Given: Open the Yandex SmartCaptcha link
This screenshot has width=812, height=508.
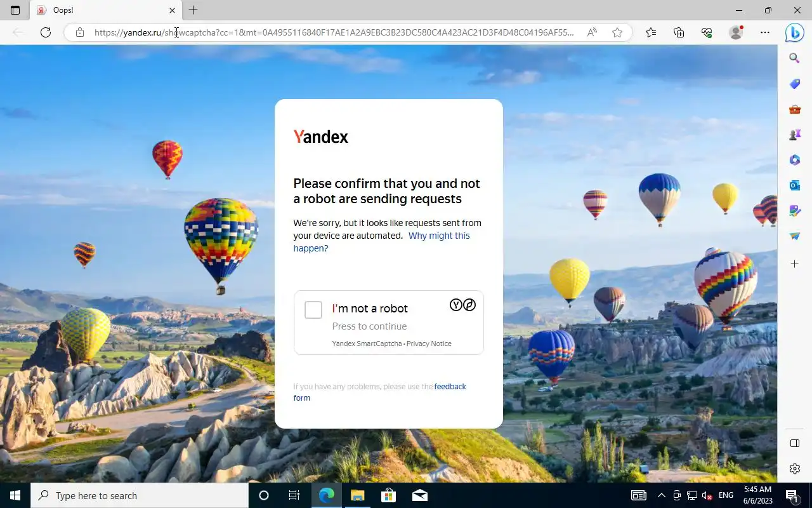Looking at the screenshot, I should pos(367,344).
